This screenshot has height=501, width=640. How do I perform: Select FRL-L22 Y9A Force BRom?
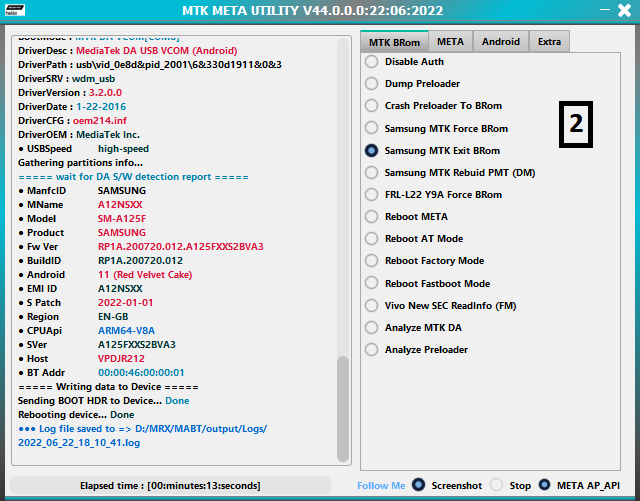(433, 195)
